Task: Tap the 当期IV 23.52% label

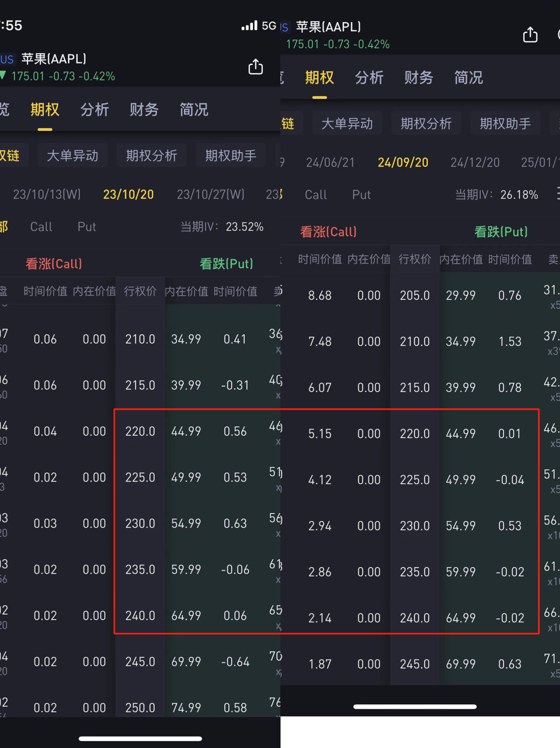Action: 222,227
